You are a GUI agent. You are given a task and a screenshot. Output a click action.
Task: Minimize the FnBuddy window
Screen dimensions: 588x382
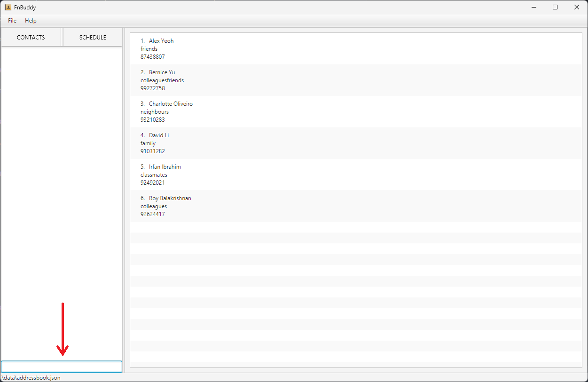click(534, 7)
